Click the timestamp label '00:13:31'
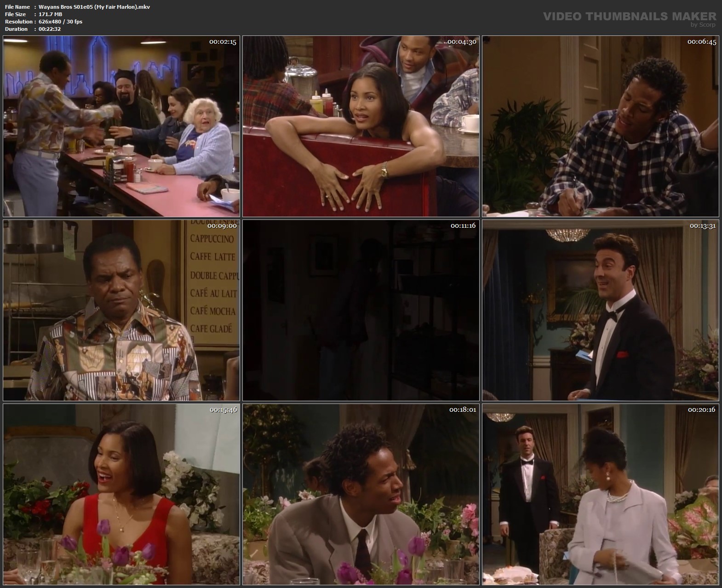 click(x=703, y=226)
